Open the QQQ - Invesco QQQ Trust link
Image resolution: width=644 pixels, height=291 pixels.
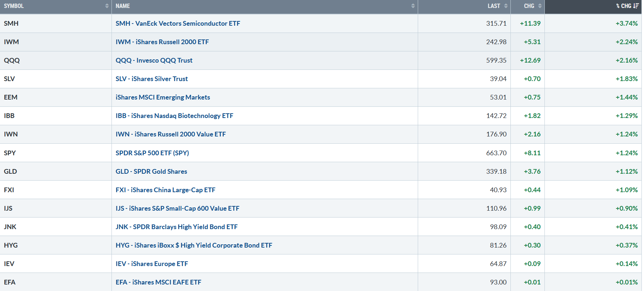click(154, 60)
